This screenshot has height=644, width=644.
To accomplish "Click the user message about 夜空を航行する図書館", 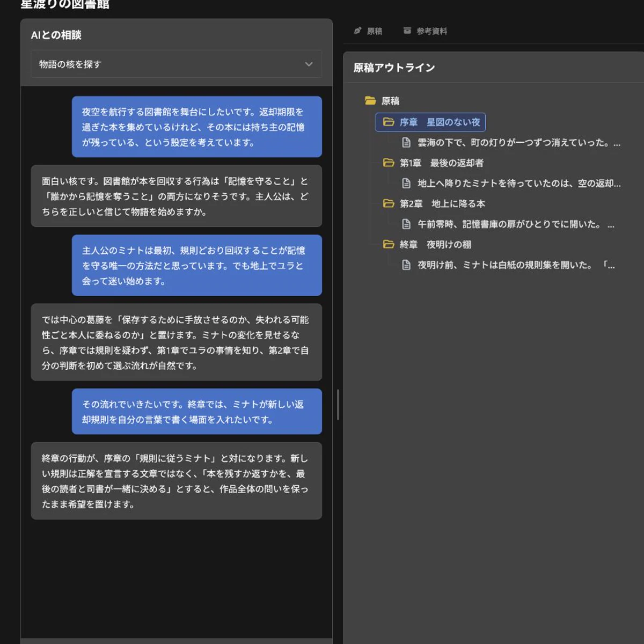I will pos(197,127).
